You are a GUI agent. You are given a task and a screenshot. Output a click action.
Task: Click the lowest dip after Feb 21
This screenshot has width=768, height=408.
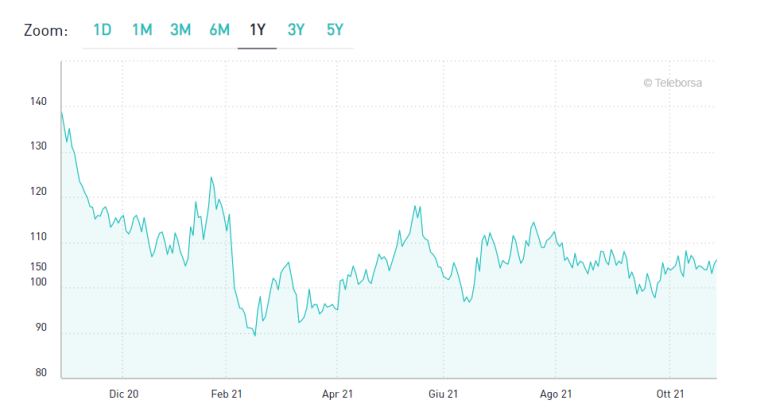(255, 335)
